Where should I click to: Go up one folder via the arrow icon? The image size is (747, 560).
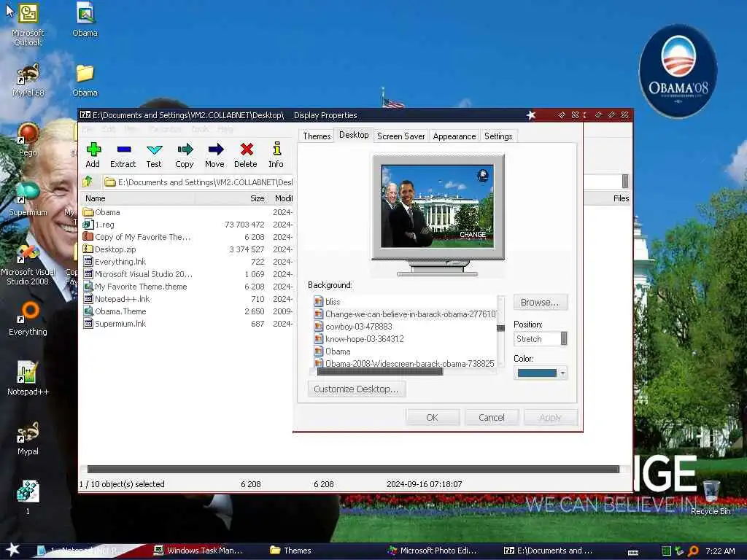[x=88, y=182]
